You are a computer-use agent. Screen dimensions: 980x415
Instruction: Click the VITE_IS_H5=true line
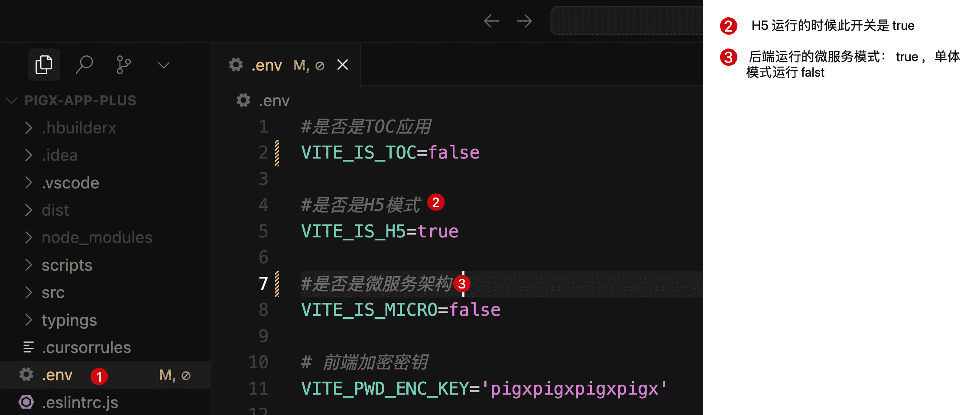380,231
